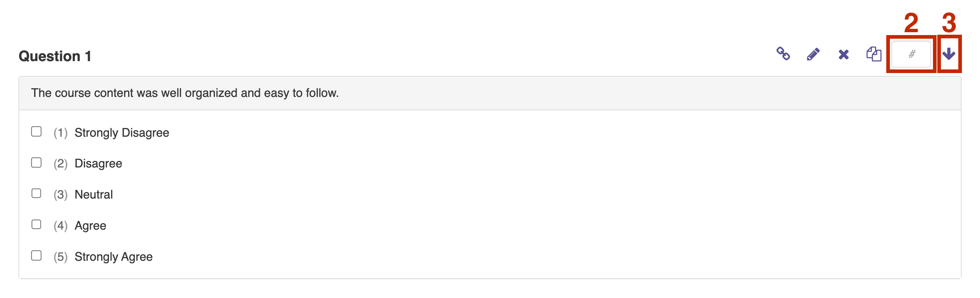Edit Question 1 with pencil icon

(813, 54)
